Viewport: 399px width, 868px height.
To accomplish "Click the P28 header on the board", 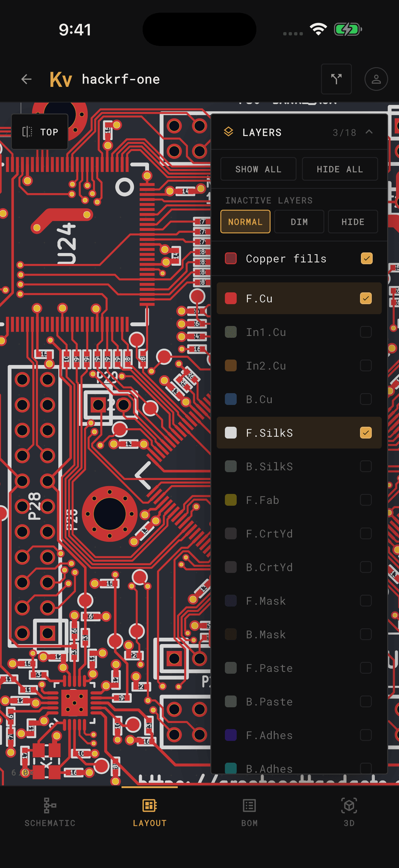I will tap(34, 506).
